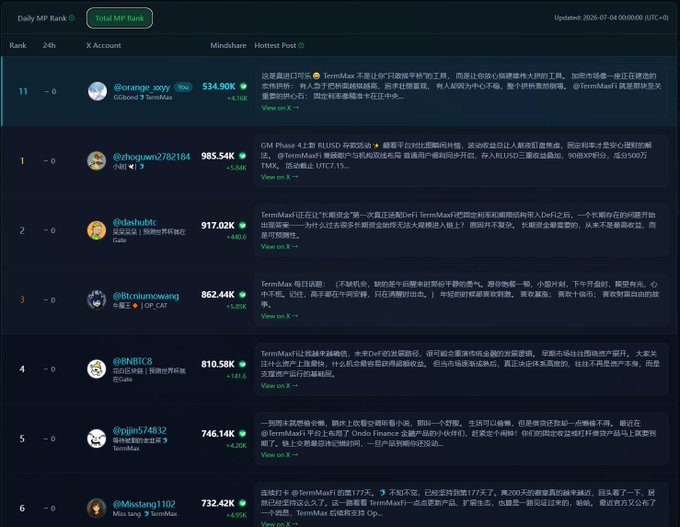Screen dimensions: 680x527
Task: Click the X Account column header
Action: pyautogui.click(x=104, y=45)
